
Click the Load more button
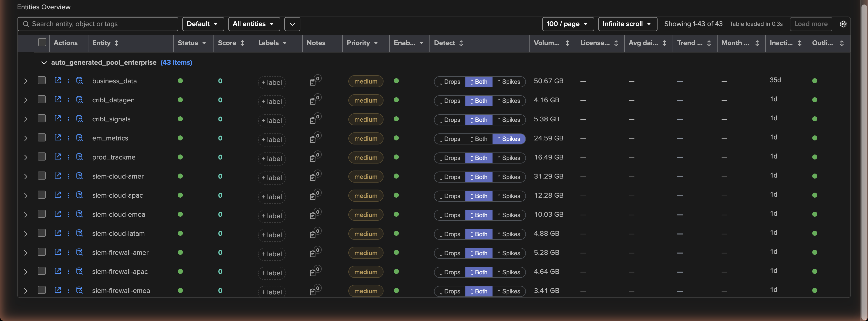811,24
